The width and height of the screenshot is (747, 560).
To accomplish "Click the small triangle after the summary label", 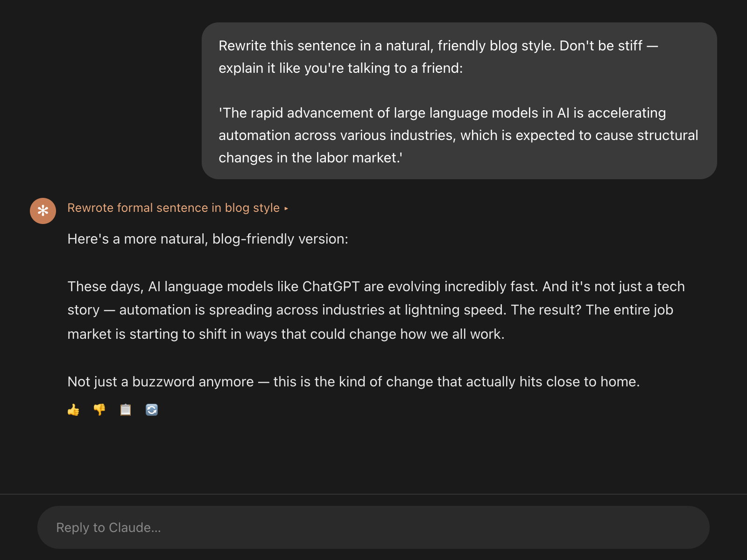I will tap(286, 209).
